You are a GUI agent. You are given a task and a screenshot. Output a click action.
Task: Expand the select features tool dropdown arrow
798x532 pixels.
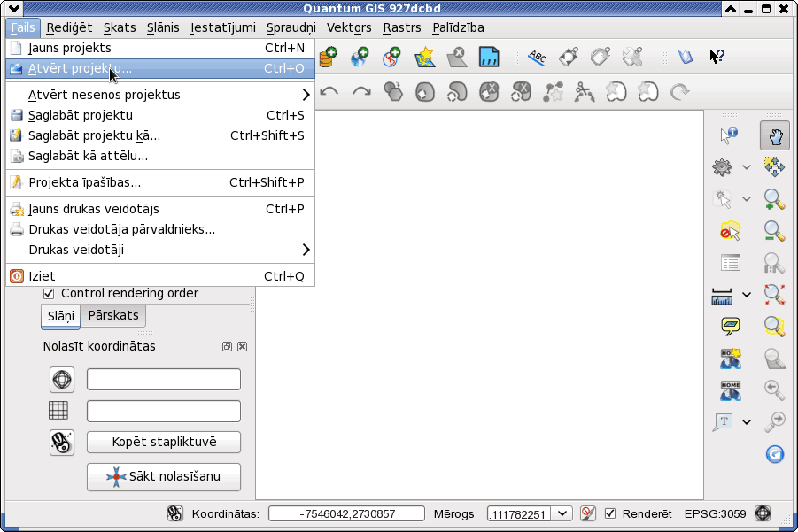[746, 199]
